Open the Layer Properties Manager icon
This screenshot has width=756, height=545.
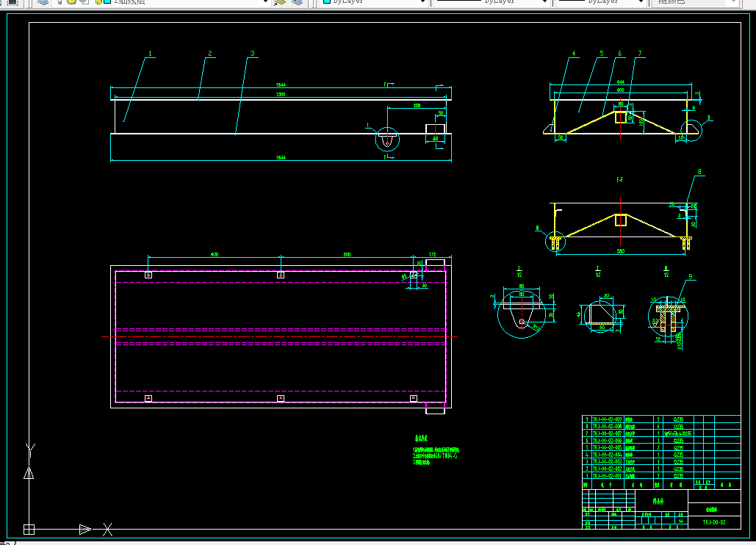pyautogui.click(x=43, y=2)
